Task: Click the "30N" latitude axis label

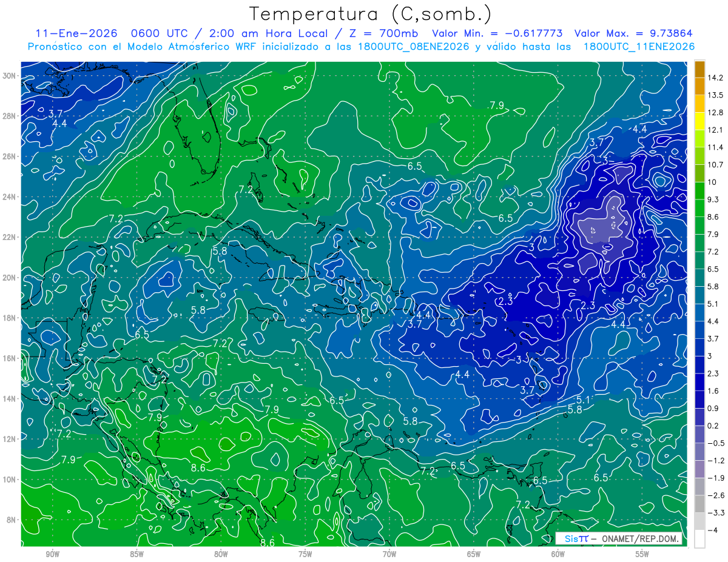Action: pos(10,76)
